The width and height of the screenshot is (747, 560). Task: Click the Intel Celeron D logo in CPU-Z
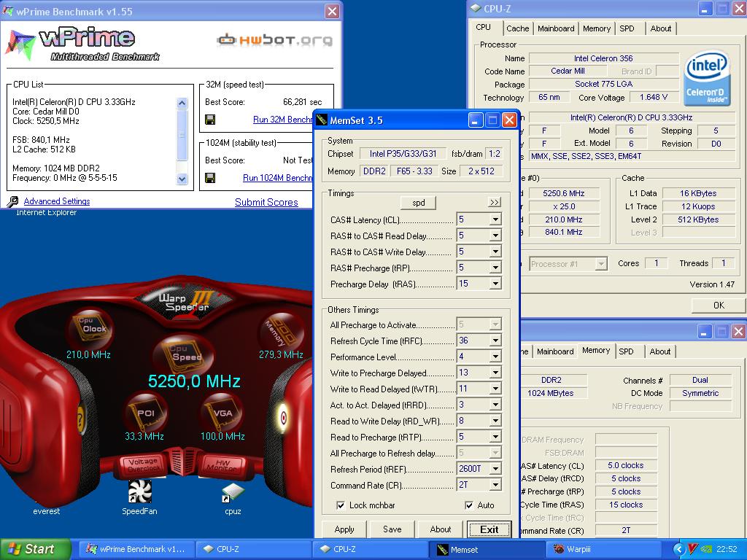(x=707, y=77)
